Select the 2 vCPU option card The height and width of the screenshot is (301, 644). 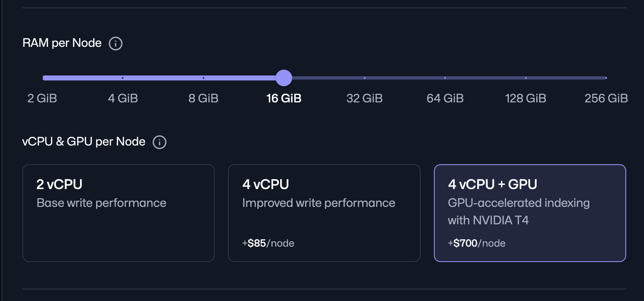[119, 213]
